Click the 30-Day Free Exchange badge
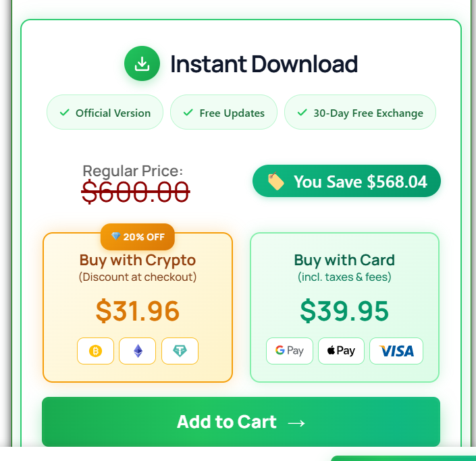 360,113
